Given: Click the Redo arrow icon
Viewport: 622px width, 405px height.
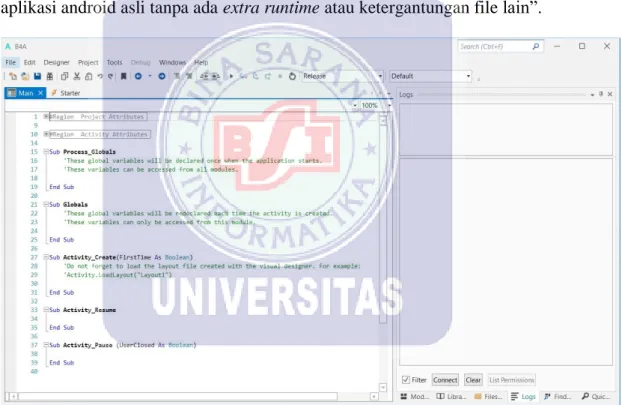Looking at the screenshot, I should pyautogui.click(x=111, y=76).
